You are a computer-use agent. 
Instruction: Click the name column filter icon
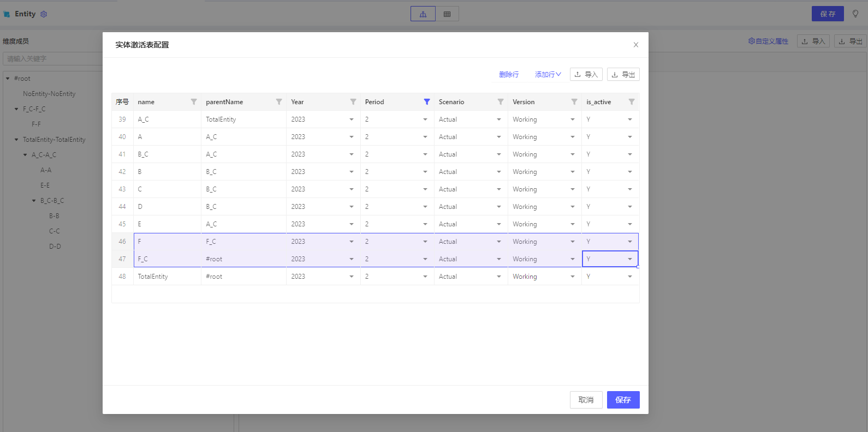193,102
